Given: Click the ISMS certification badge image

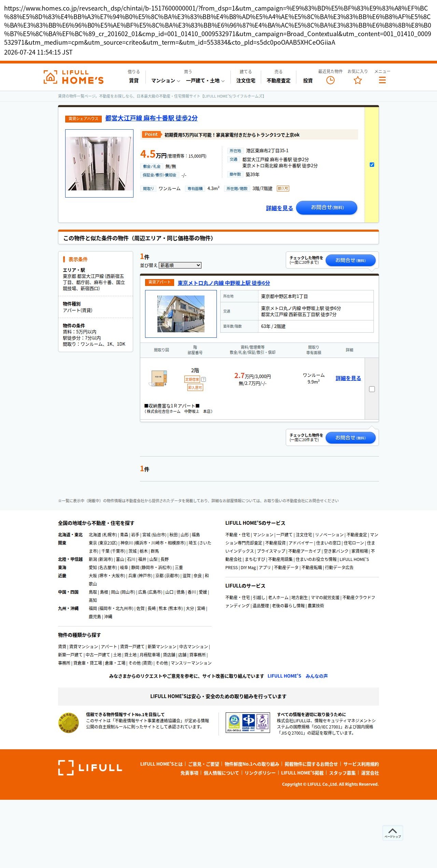Looking at the screenshot, I should pyautogui.click(x=248, y=722).
